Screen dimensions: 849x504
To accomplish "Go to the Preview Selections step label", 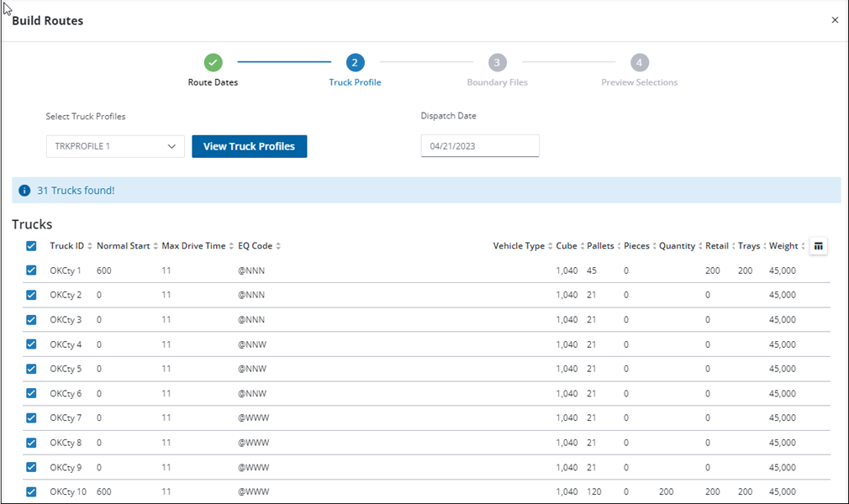I will click(x=640, y=82).
